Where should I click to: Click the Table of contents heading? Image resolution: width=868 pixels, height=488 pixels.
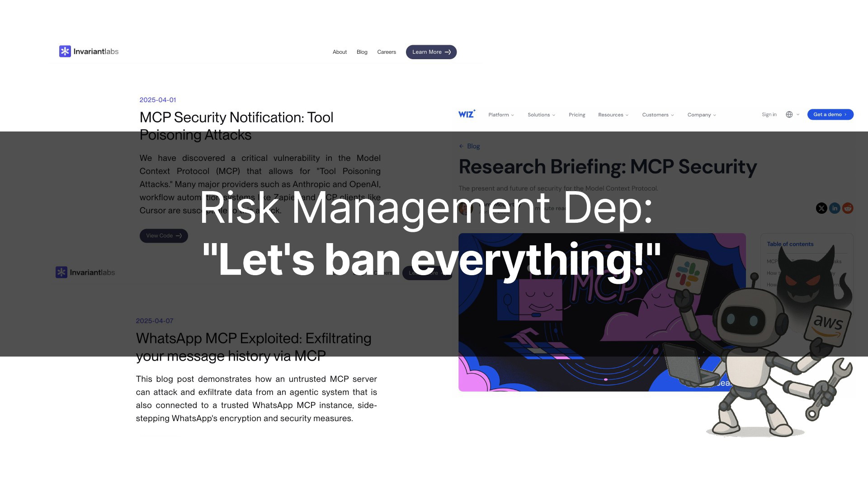[x=790, y=244]
